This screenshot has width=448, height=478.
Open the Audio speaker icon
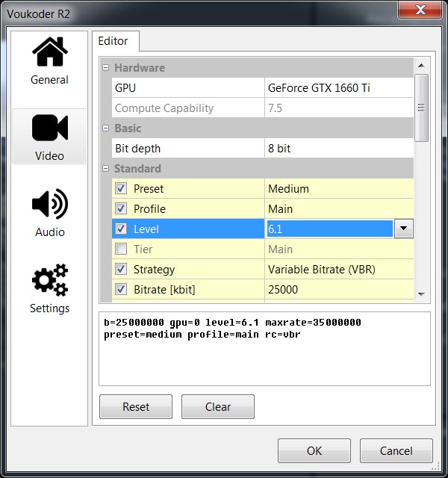click(50, 204)
